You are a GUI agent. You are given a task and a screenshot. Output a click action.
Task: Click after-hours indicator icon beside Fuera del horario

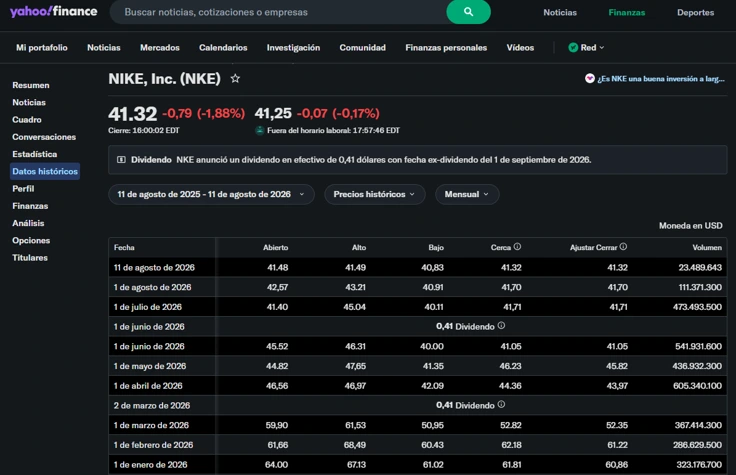(x=260, y=130)
